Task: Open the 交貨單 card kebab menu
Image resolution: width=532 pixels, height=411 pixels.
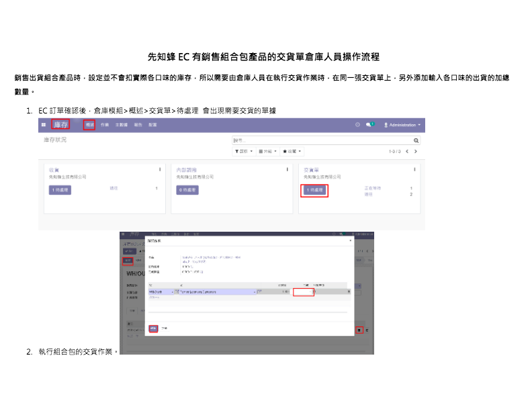Action: coord(414,169)
